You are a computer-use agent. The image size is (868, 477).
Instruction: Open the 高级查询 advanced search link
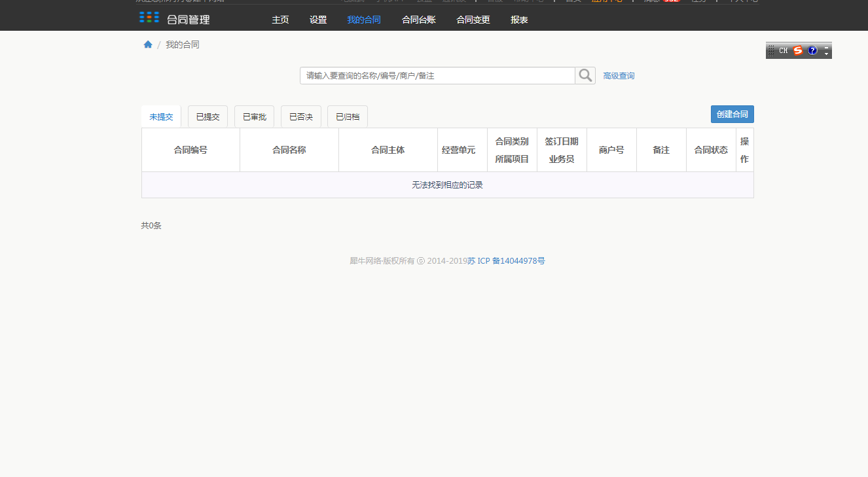tap(619, 76)
